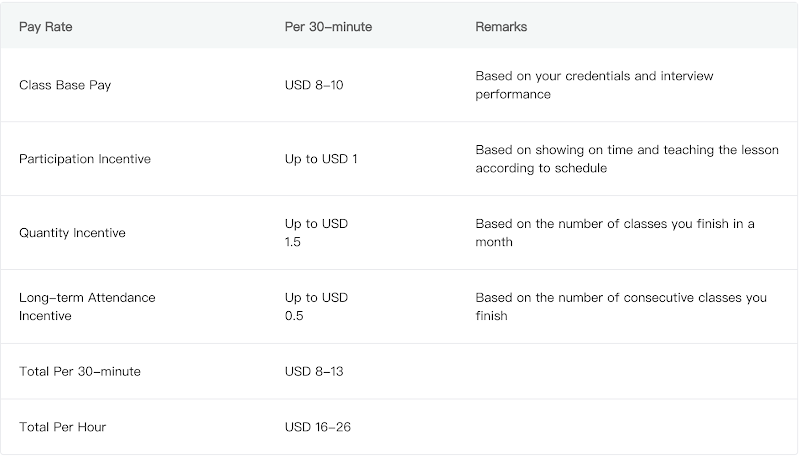Click the consecutive classes remark text
This screenshot has height=456, width=800.
coord(621,307)
